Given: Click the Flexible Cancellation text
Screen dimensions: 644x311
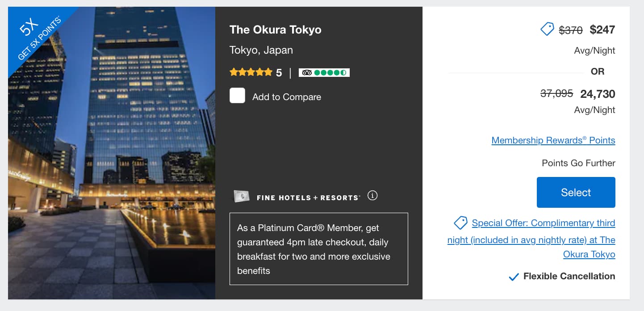Looking at the screenshot, I should tap(569, 276).
